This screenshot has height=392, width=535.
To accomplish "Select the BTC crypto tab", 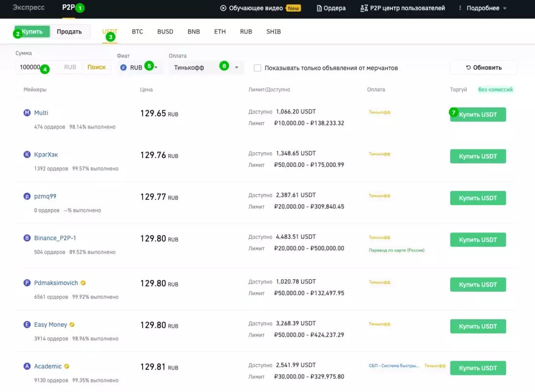I will 137,32.
